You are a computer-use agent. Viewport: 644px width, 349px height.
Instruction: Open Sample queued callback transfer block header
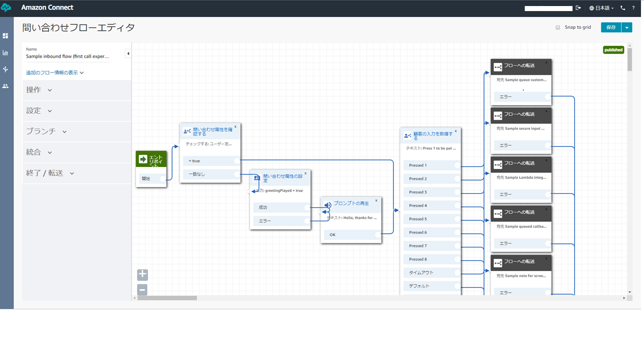coord(521,213)
